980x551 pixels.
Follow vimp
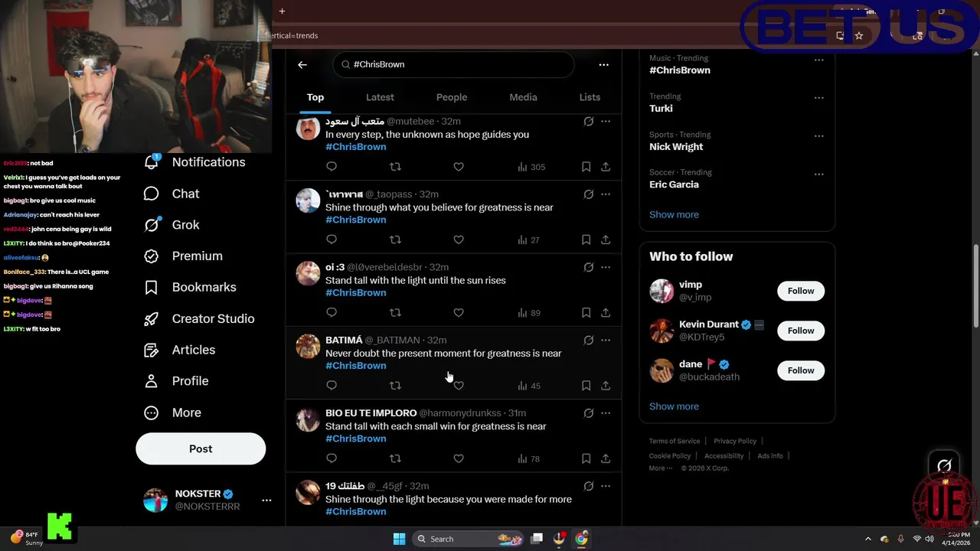point(801,291)
